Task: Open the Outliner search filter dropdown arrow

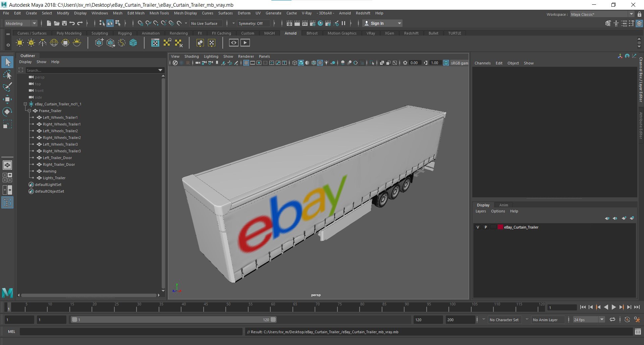Action: click(160, 70)
